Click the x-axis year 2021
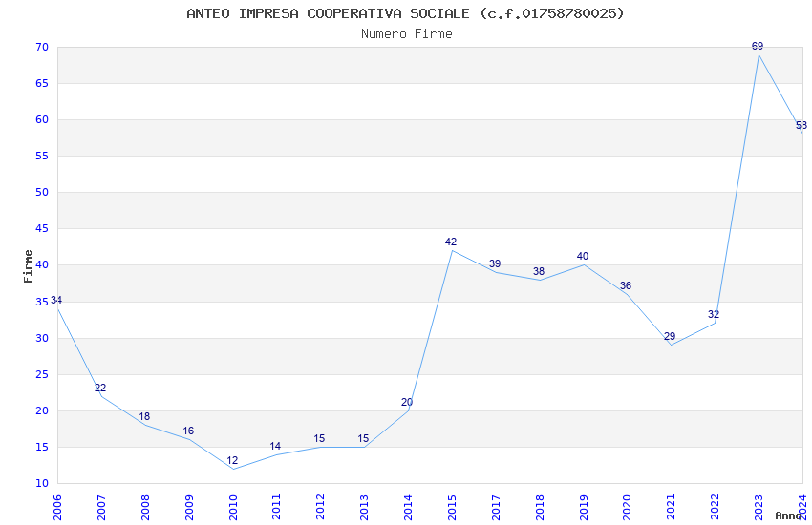 pyautogui.click(x=672, y=508)
